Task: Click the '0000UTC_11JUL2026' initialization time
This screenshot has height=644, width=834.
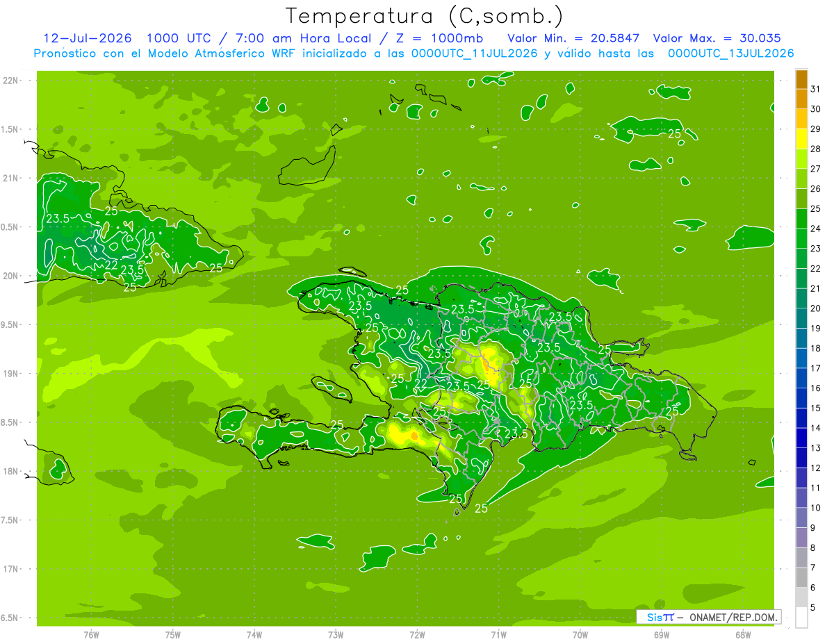Action: tap(475, 53)
